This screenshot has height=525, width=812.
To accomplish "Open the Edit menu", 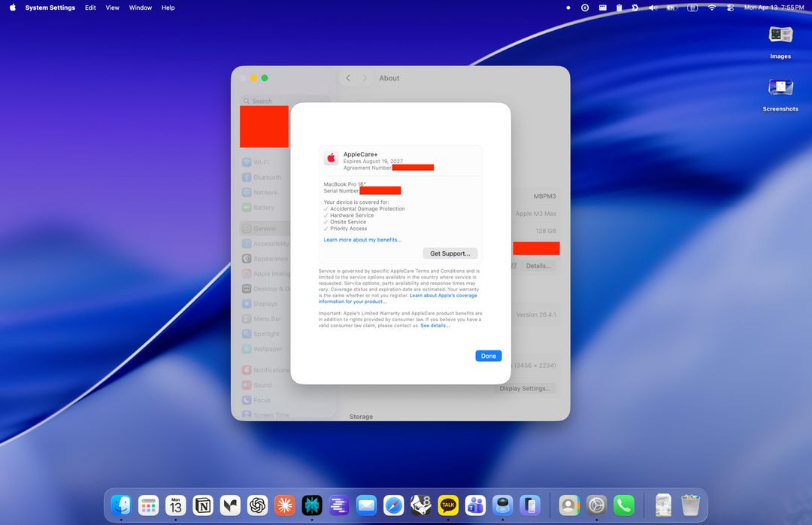I will point(90,8).
